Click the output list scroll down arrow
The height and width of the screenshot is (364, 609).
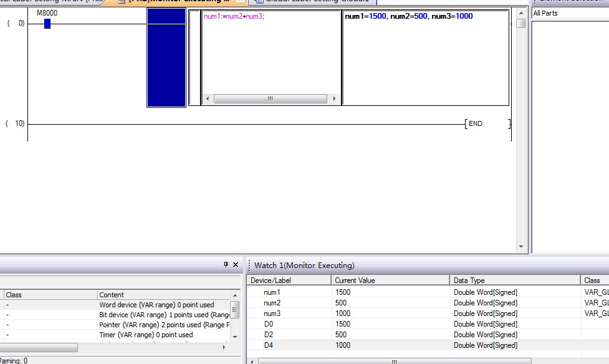[235, 337]
